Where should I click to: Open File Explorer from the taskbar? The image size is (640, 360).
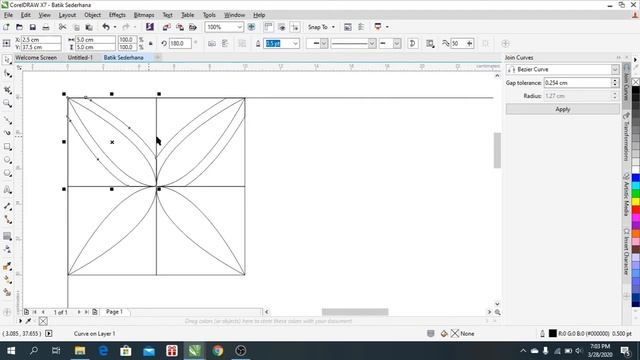pyautogui.click(x=80, y=351)
